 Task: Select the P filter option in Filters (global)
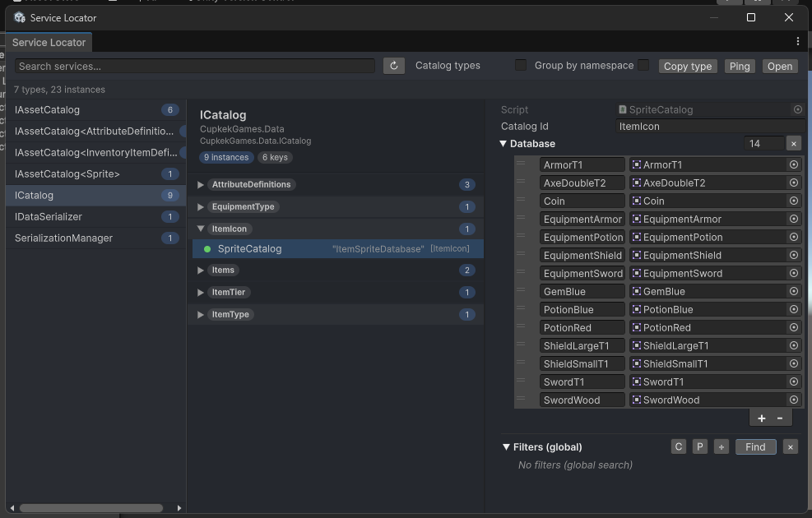point(699,446)
